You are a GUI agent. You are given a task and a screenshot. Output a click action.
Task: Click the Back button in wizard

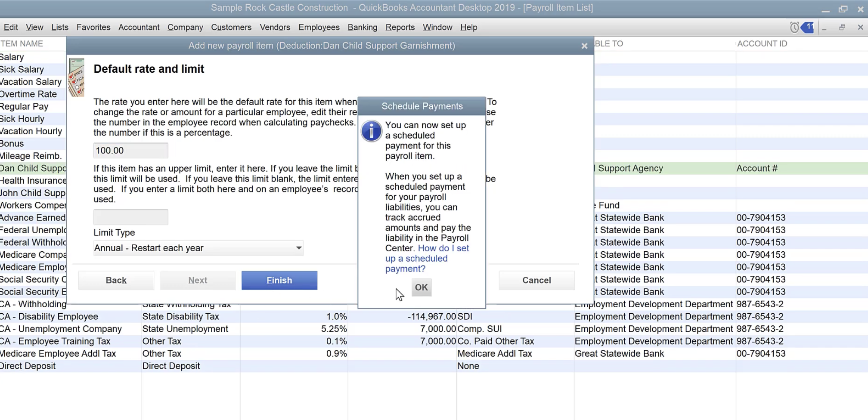(116, 280)
